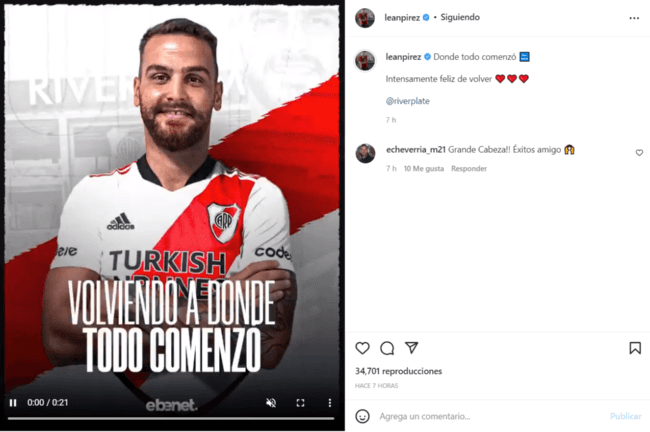Open the three-dot post options menu

[x=634, y=18]
